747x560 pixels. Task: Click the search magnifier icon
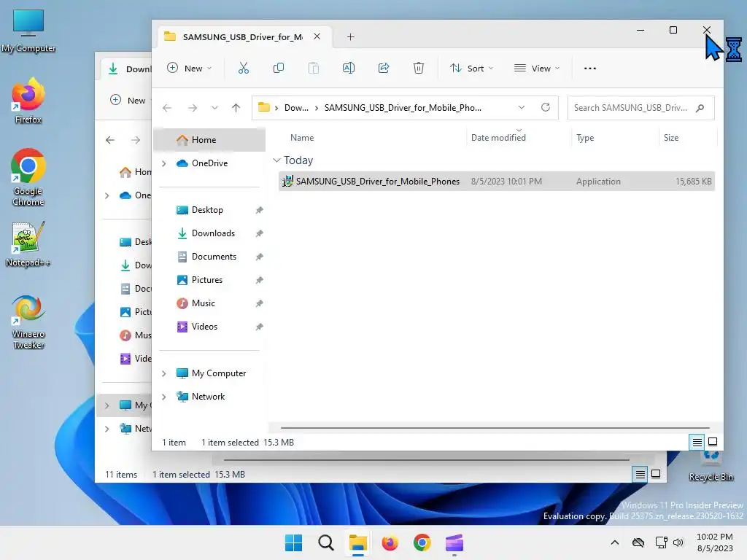point(700,108)
